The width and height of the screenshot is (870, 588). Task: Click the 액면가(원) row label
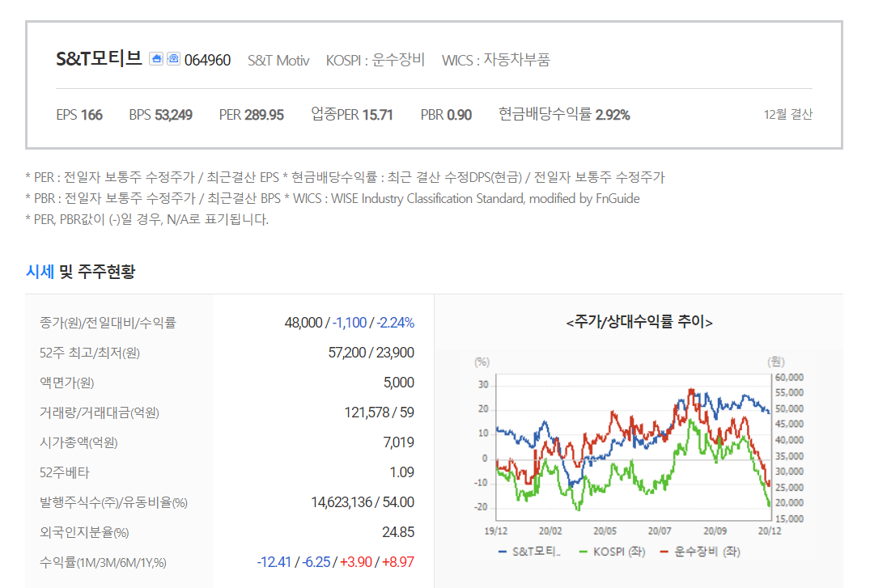pyautogui.click(x=66, y=383)
